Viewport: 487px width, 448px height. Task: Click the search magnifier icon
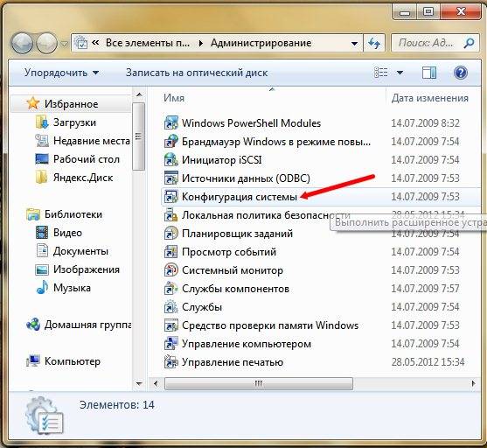(x=469, y=43)
